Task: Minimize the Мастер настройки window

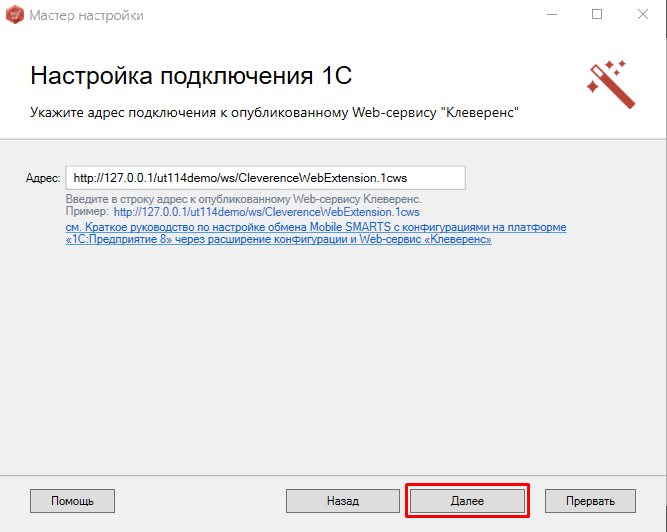Action: tap(552, 14)
